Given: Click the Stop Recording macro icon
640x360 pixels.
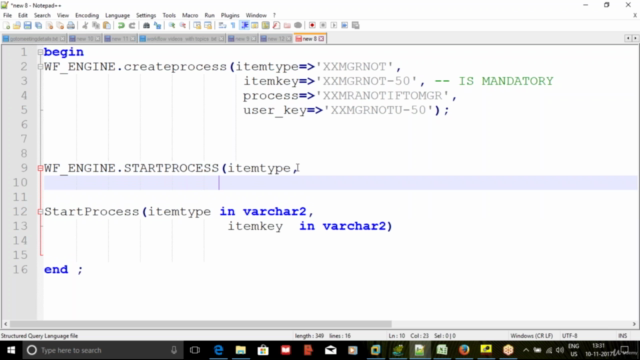Looking at the screenshot, I should point(323,25).
